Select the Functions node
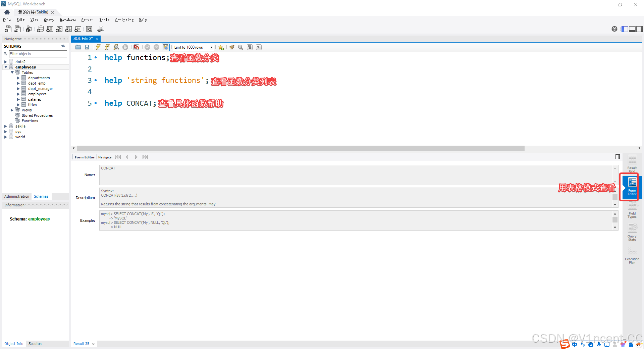This screenshot has height=349, width=644. point(30,121)
